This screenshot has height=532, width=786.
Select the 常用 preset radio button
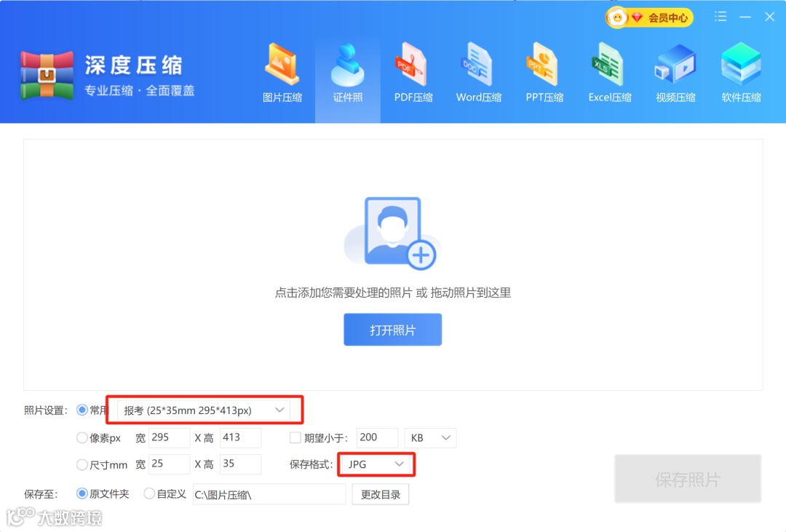[82, 410]
